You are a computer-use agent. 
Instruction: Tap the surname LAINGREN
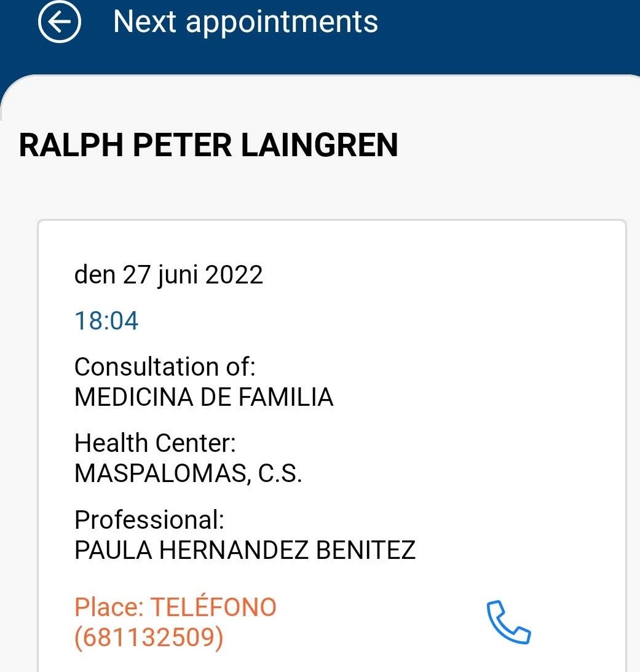tap(319, 146)
